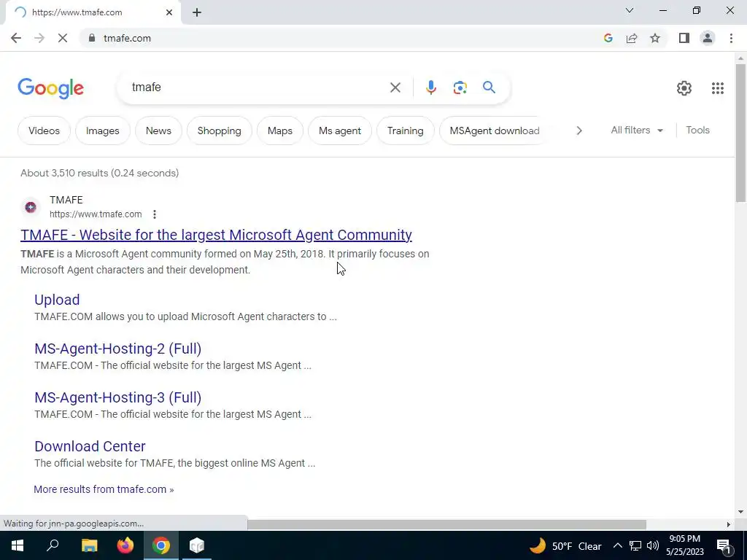
Task: Open the MS-Agent-Hosting-3 (Full) link
Action: tap(117, 397)
